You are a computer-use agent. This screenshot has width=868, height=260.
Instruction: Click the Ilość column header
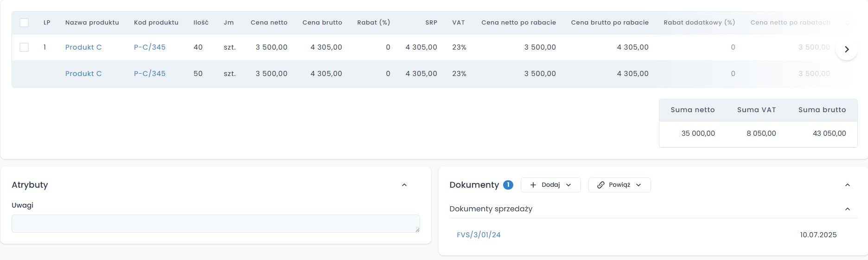(201, 23)
